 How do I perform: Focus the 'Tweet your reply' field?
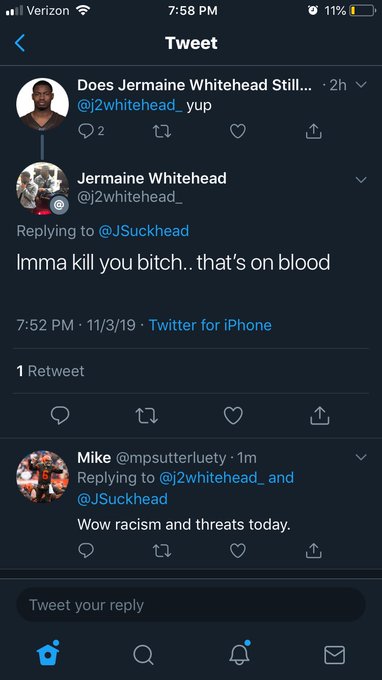pyautogui.click(x=191, y=605)
